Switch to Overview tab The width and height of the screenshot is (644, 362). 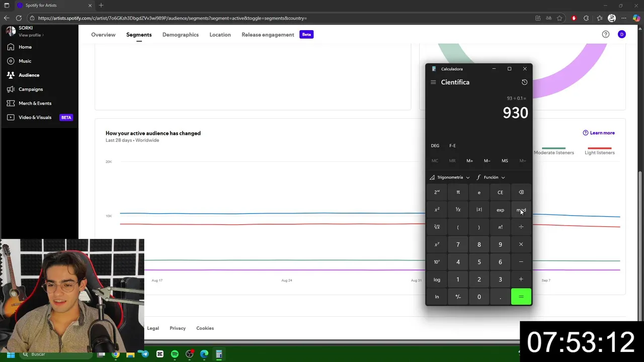tap(103, 35)
